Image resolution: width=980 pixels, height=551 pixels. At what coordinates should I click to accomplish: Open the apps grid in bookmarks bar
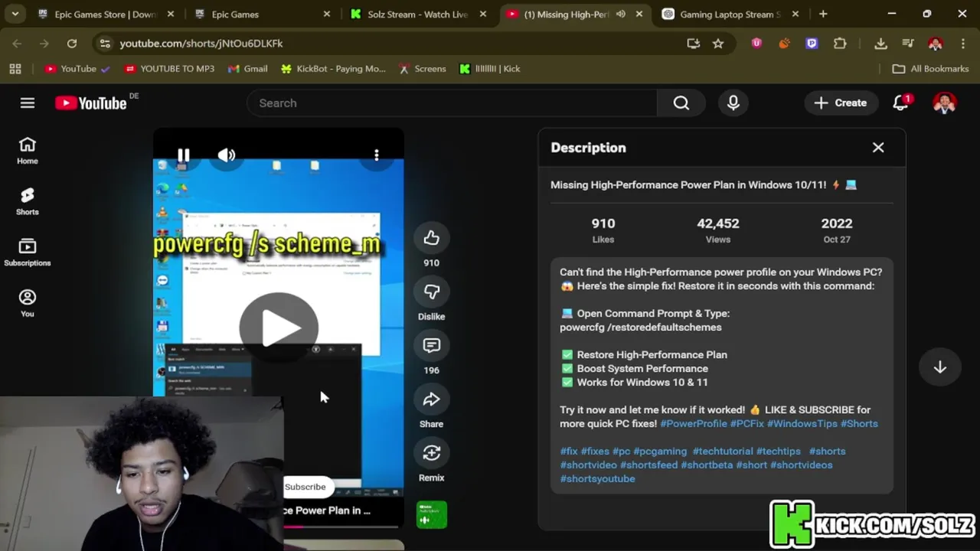[x=15, y=69]
